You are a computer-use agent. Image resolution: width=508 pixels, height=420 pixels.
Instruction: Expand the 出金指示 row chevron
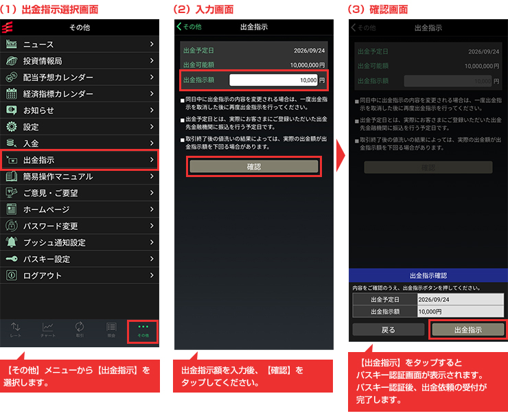(152, 160)
